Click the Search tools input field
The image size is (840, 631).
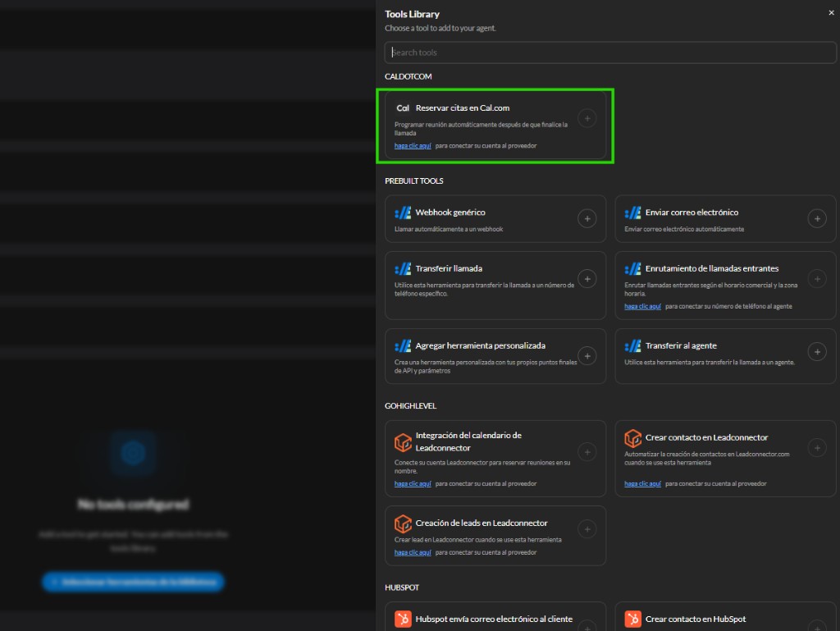coord(610,53)
